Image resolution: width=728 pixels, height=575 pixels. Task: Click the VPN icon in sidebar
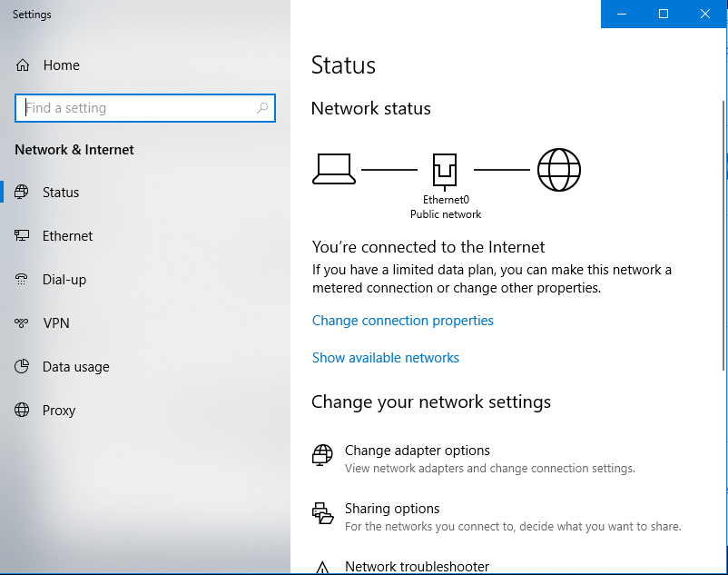[23, 323]
